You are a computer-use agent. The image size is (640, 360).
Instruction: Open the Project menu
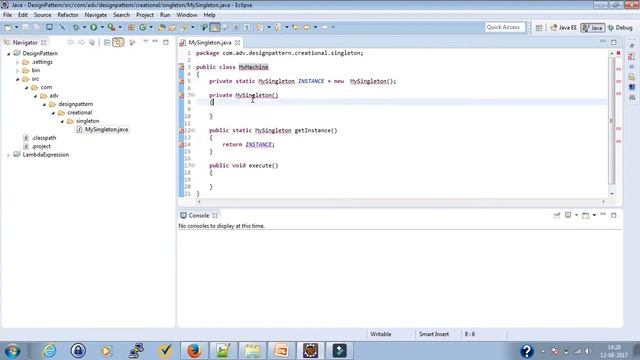pyautogui.click(x=145, y=15)
